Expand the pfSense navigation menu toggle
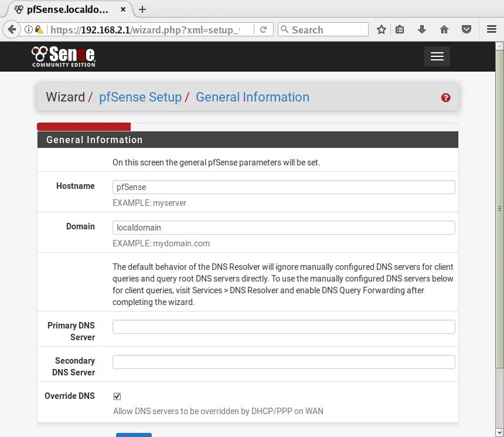The width and height of the screenshot is (504, 437). tap(437, 56)
